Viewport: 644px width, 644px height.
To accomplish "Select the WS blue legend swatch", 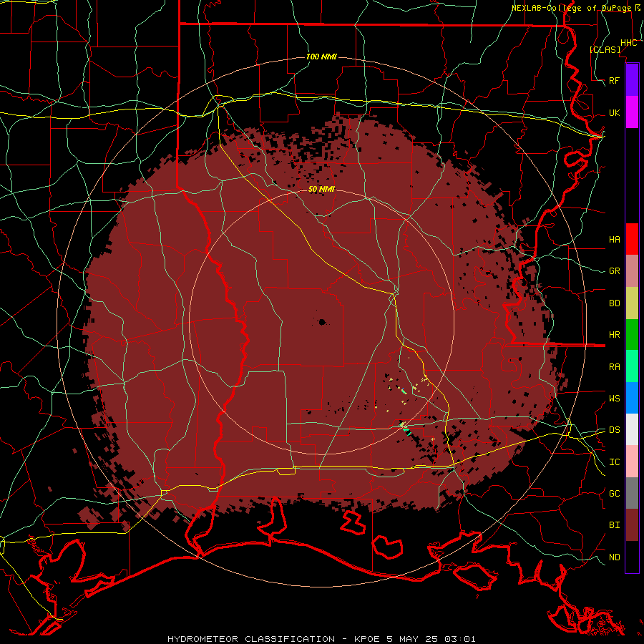I will click(632, 398).
